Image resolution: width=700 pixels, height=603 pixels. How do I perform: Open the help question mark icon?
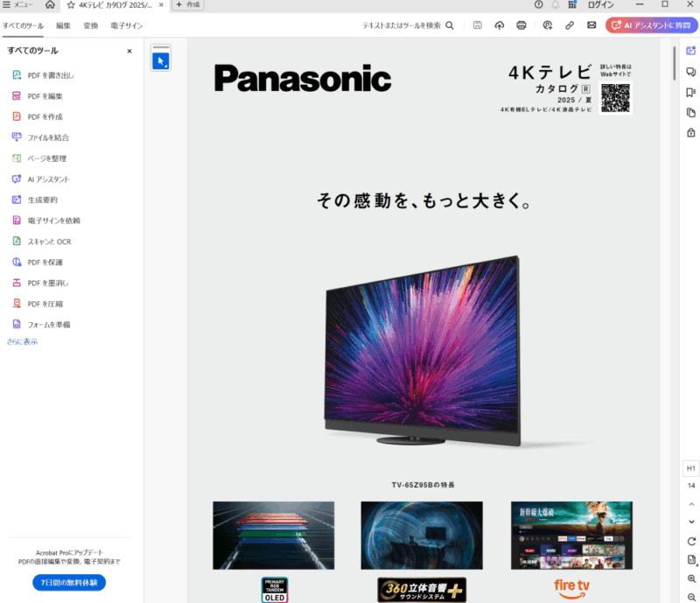(x=538, y=5)
